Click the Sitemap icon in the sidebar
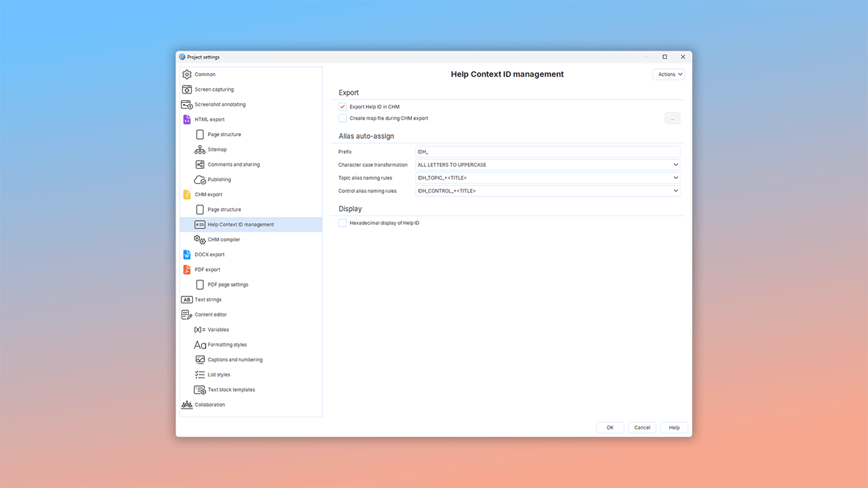Screen dimensions: 868x488 (x=200, y=149)
